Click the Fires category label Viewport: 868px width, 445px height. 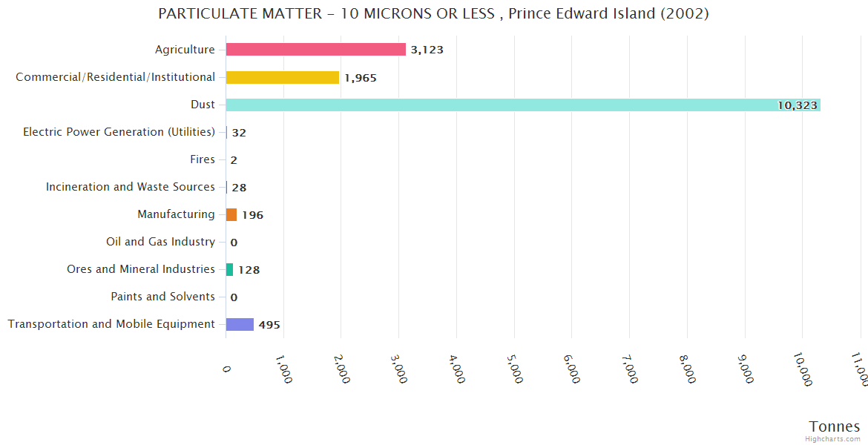click(203, 159)
